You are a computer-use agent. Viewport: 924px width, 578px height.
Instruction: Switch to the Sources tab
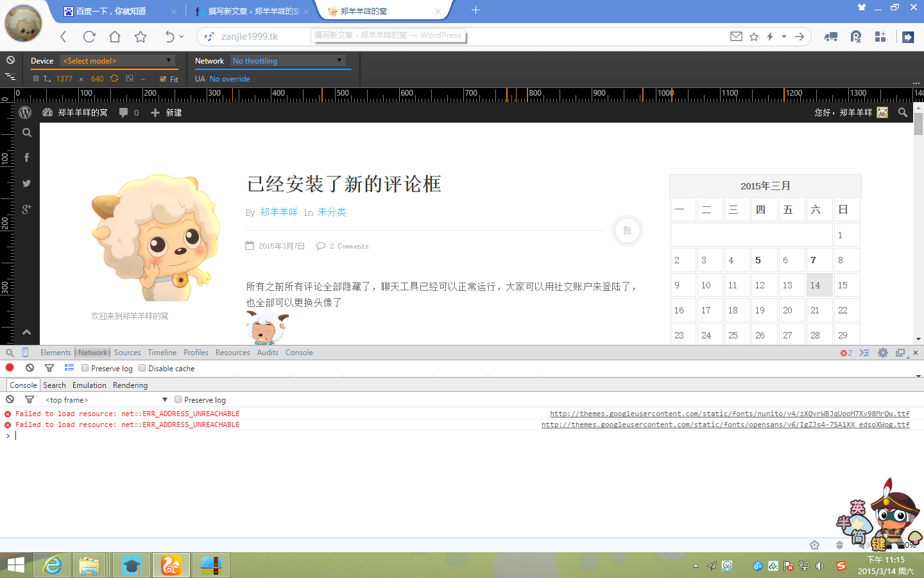127,353
